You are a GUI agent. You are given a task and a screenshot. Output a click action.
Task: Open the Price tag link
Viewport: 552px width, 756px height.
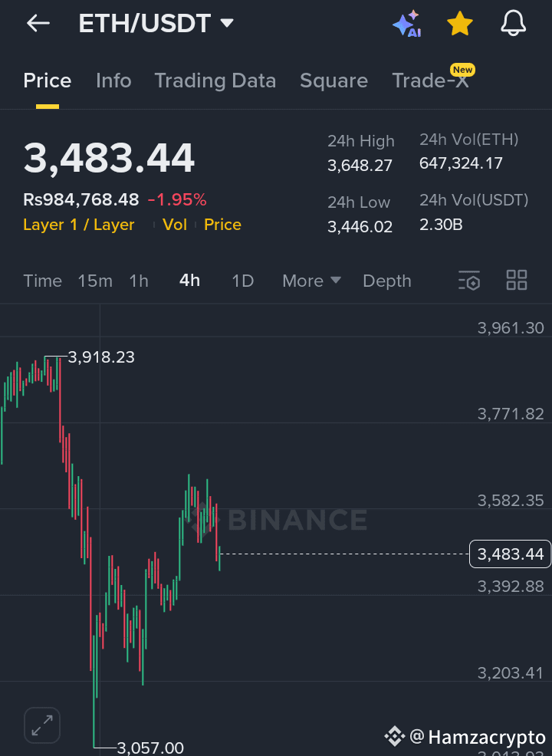222,225
